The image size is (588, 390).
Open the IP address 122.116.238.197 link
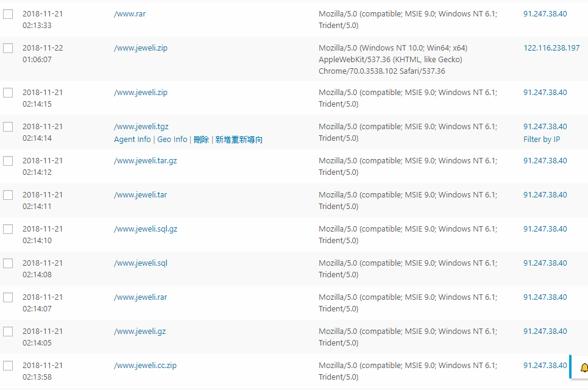[551, 48]
